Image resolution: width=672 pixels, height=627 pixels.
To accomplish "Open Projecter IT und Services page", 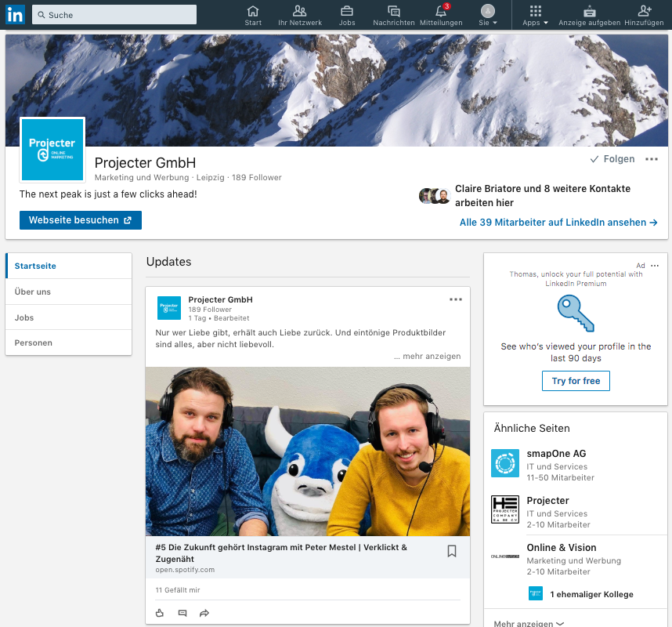I will (547, 501).
